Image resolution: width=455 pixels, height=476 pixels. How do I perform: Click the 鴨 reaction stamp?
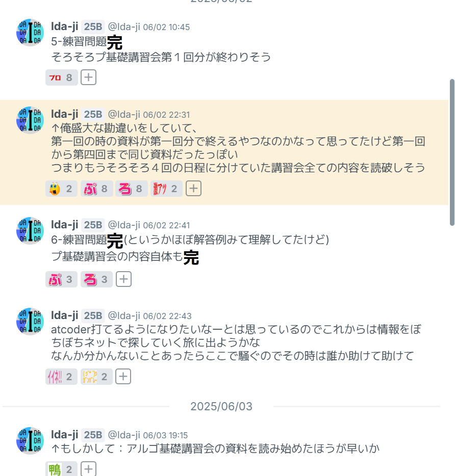[x=61, y=469]
